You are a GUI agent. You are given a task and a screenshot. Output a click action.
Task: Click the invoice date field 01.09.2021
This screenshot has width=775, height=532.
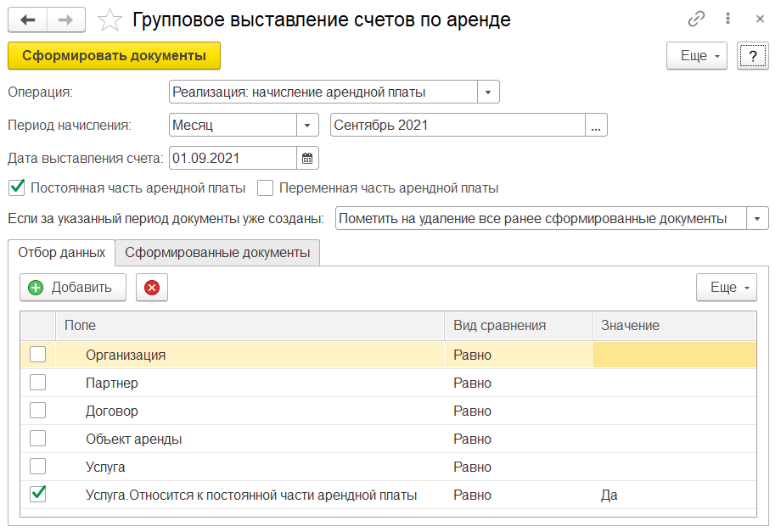pyautogui.click(x=233, y=158)
